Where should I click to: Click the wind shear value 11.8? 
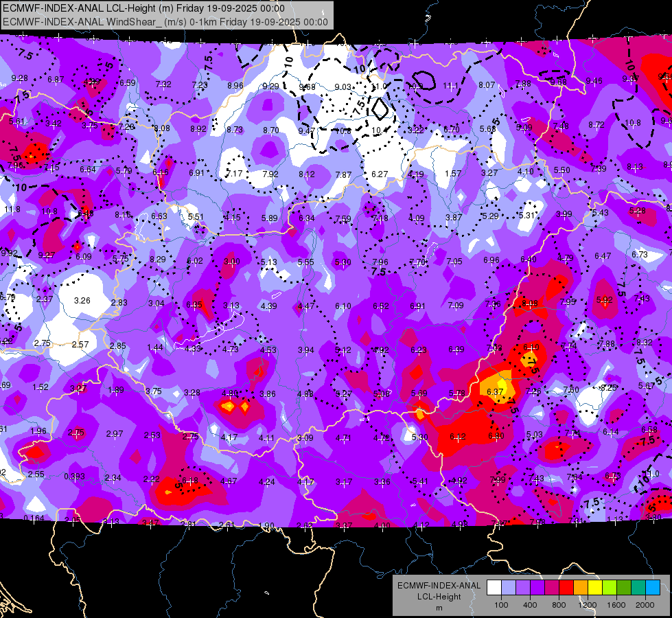tap(12, 209)
